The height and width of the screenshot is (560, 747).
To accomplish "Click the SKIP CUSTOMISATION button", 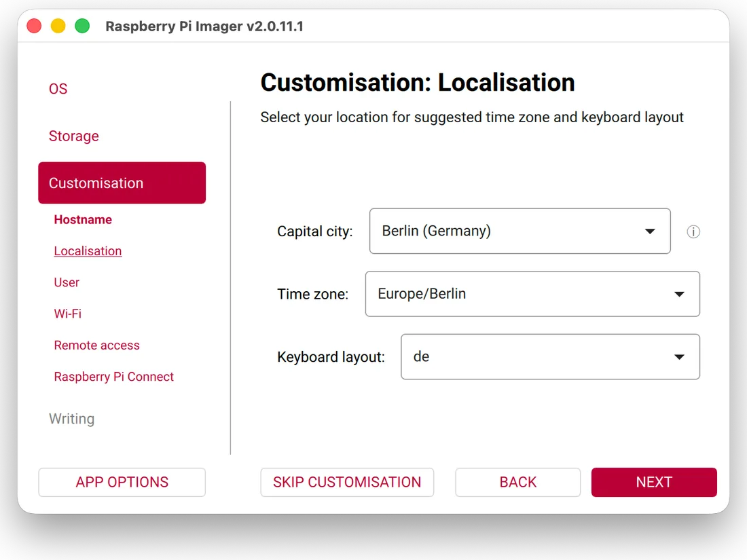I will pos(347,483).
